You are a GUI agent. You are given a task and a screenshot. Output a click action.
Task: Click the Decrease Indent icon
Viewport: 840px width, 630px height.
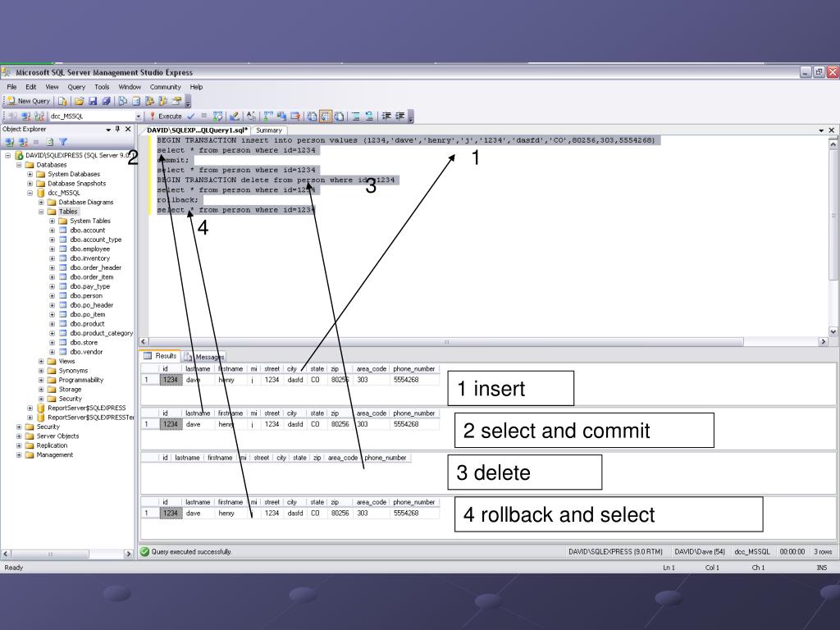[386, 116]
